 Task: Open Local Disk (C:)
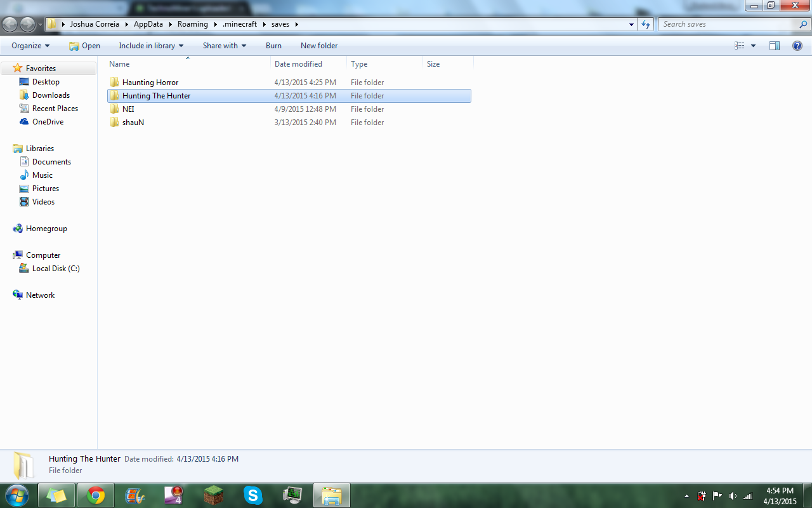click(x=56, y=269)
